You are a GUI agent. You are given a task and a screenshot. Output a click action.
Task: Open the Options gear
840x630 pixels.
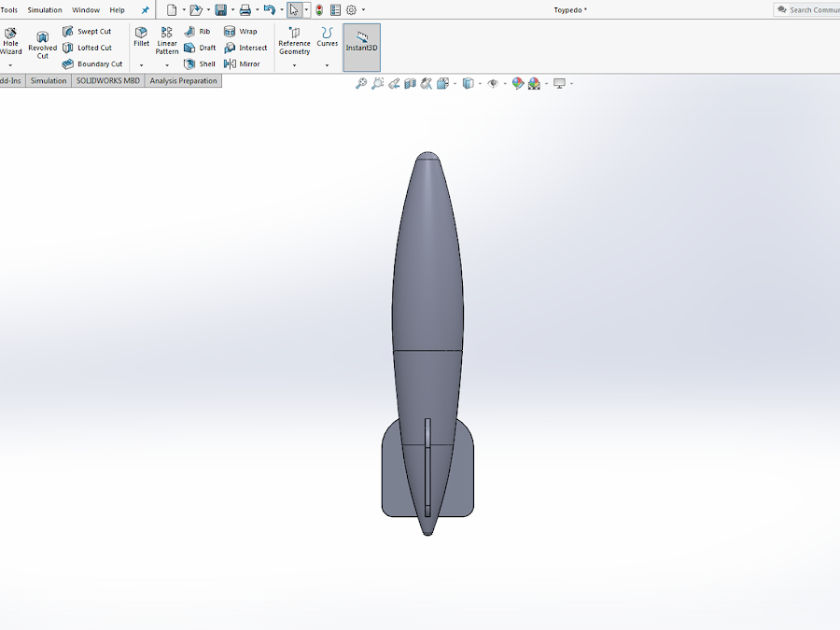tap(352, 9)
